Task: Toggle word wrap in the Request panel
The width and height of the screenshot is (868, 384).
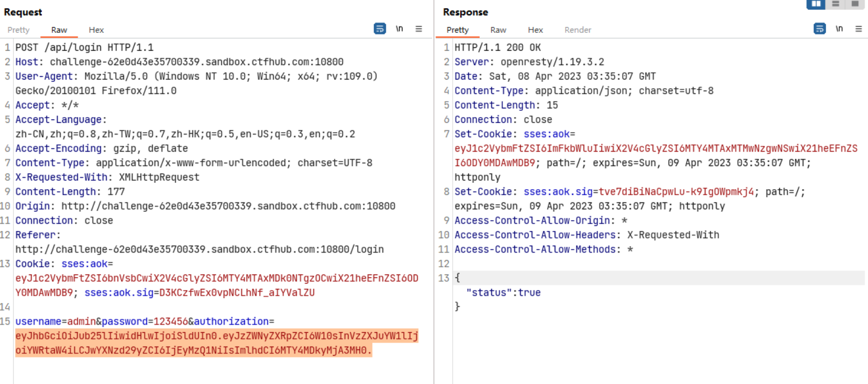Action: (x=380, y=29)
